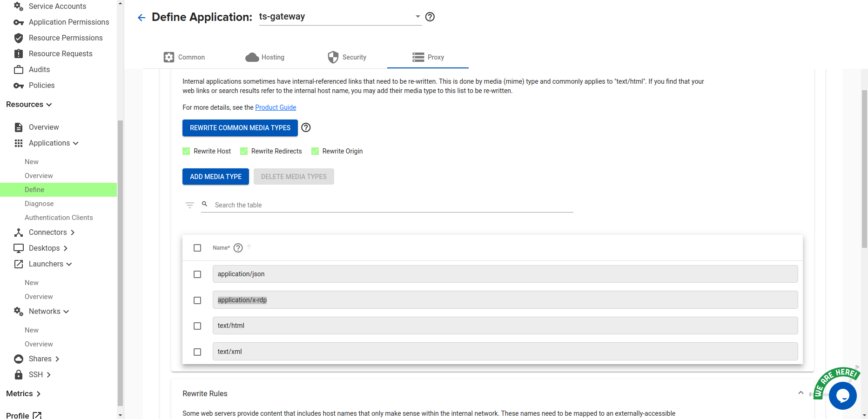Select the Applications grid icon

click(x=19, y=143)
